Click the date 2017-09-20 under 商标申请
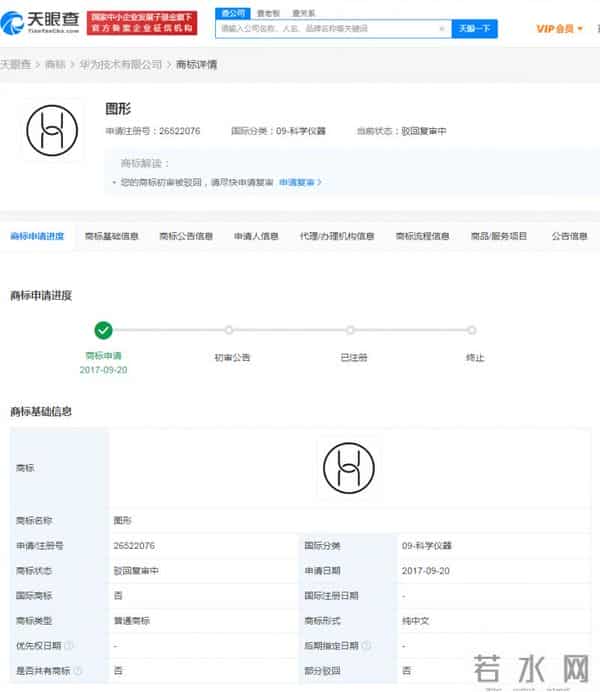The image size is (600, 692). tap(104, 370)
